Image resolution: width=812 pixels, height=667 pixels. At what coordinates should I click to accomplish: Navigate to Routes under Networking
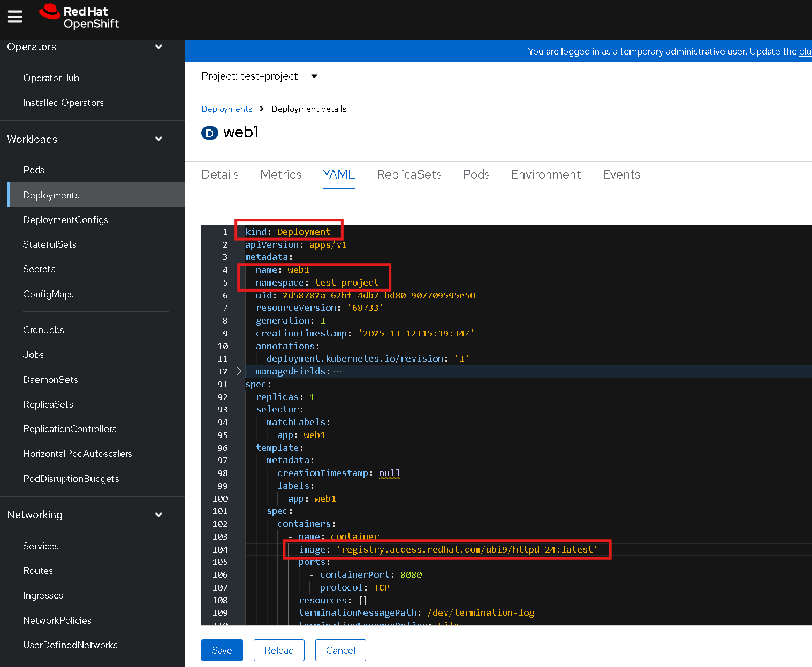pyautogui.click(x=38, y=571)
